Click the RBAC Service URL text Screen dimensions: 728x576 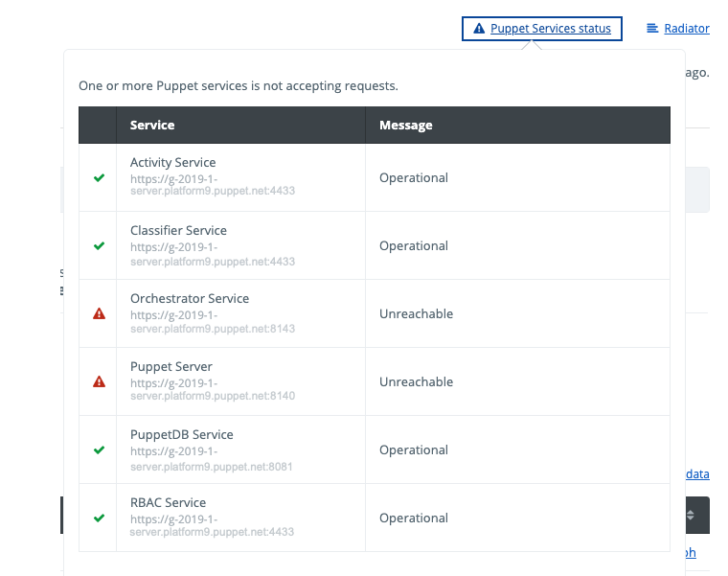click(212, 525)
